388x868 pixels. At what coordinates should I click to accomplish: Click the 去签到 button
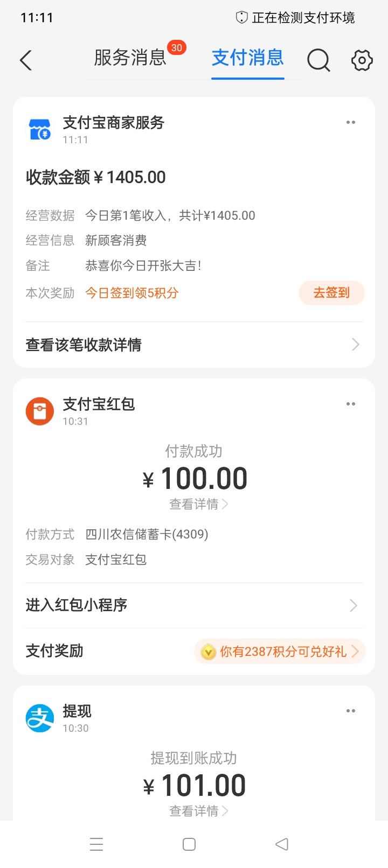tap(331, 293)
